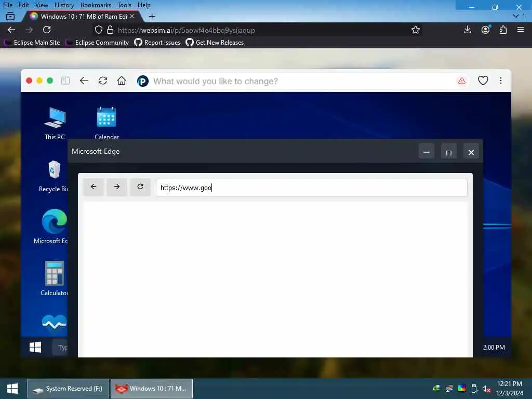Open Firefox hamburger application menu
Image resolution: width=532 pixels, height=399 pixels.
coord(521,30)
